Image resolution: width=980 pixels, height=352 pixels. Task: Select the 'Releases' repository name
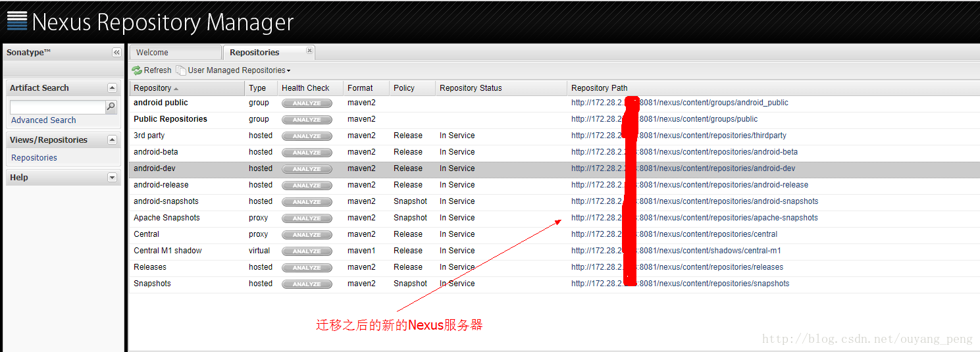coord(150,267)
